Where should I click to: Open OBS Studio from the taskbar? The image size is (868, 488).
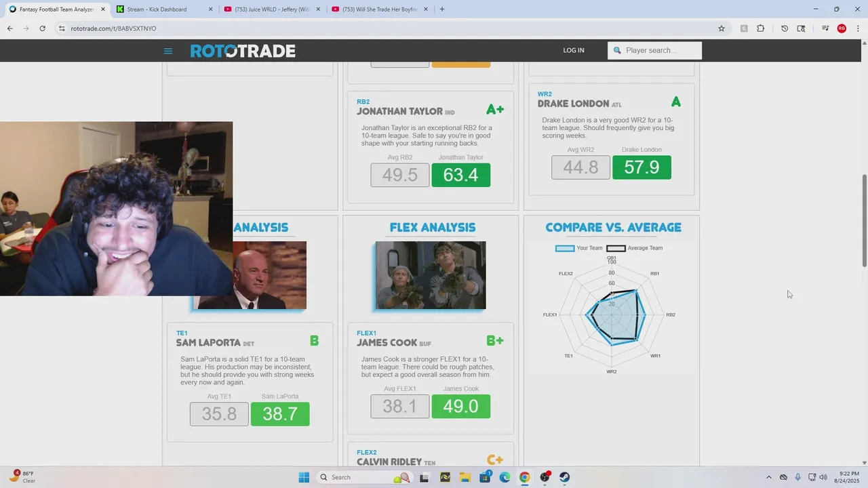click(545, 477)
